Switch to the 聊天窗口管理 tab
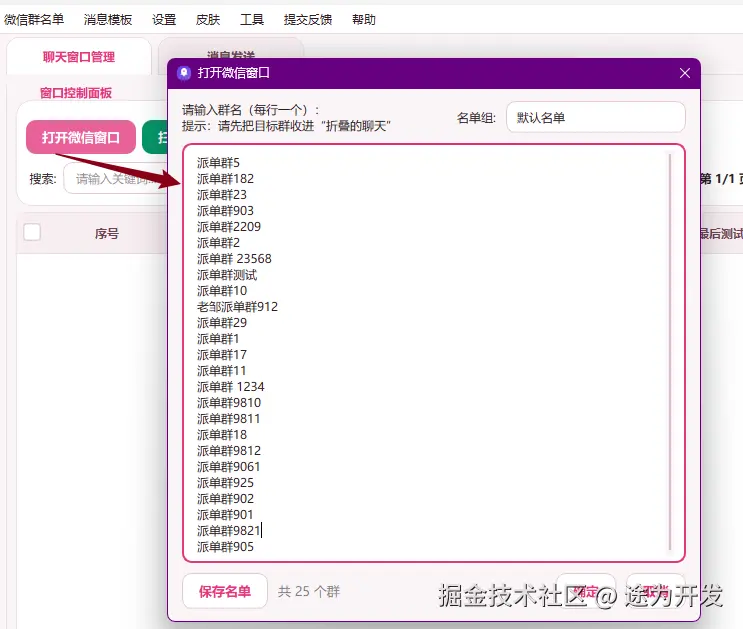743x629 pixels. tap(79, 57)
